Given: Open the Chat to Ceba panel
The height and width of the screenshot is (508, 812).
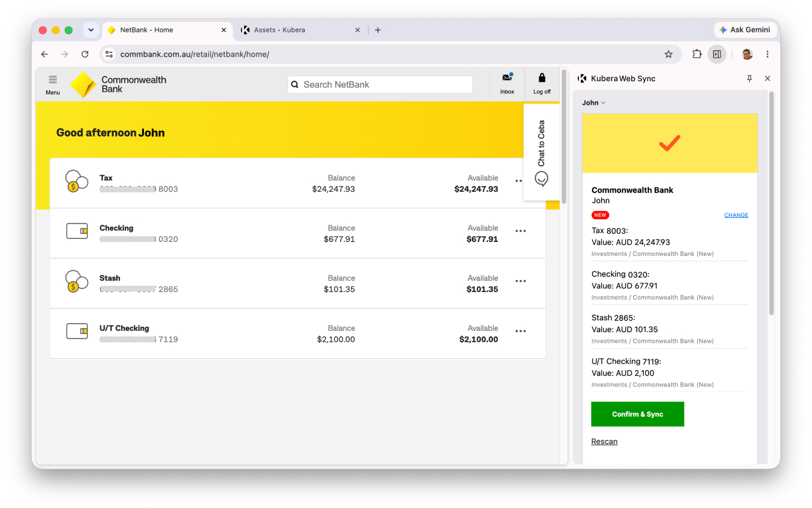Looking at the screenshot, I should (x=541, y=152).
